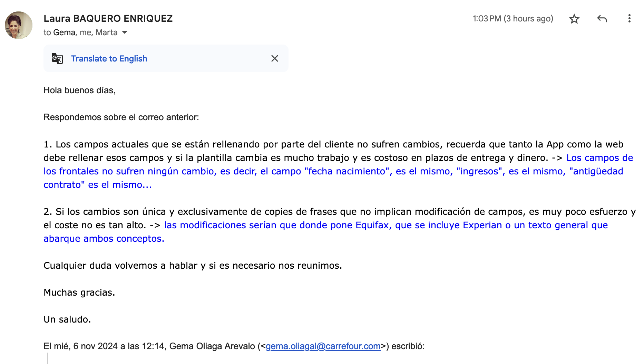
Task: Click the "Muchas gracias." line
Action: (x=79, y=293)
